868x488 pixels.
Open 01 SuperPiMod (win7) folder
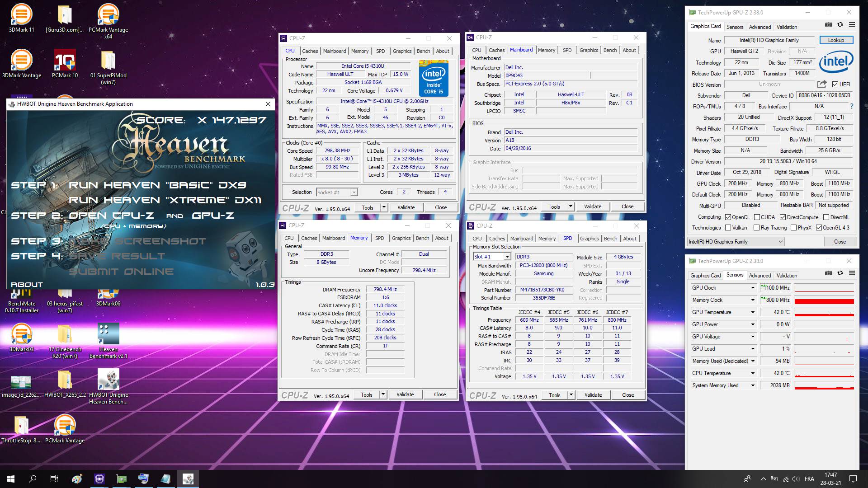[x=108, y=67]
